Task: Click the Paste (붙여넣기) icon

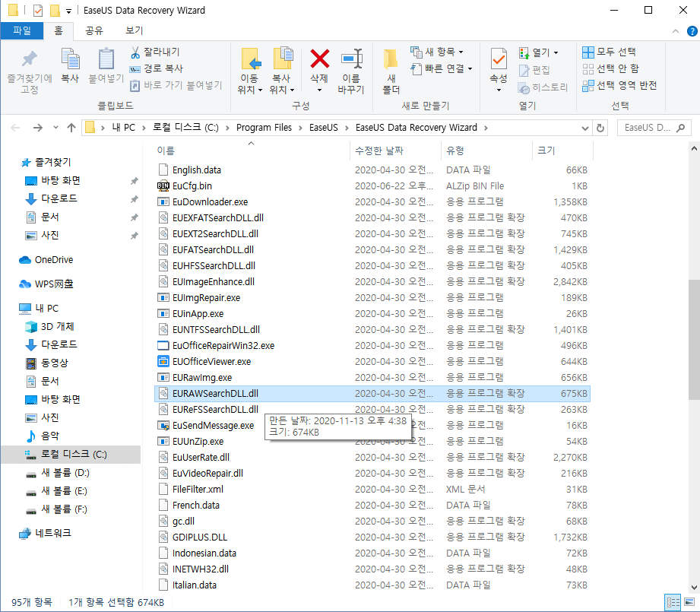Action: pyautogui.click(x=106, y=68)
